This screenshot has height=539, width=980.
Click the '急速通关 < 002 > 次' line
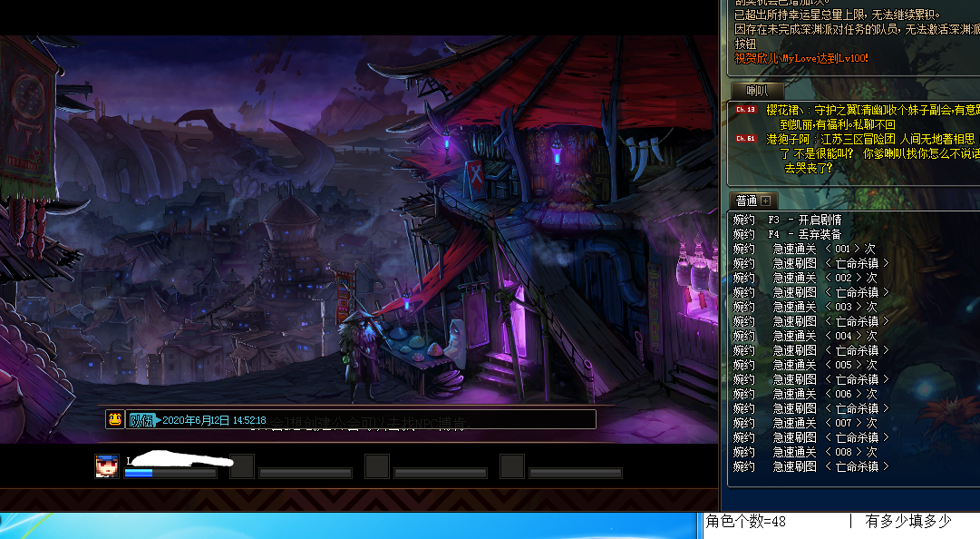click(x=805, y=278)
